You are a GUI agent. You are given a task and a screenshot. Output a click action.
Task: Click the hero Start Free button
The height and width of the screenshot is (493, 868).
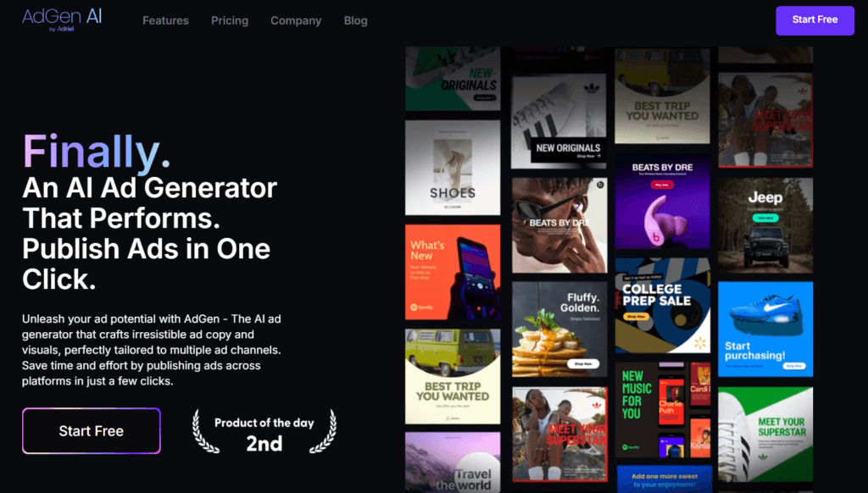tap(91, 430)
